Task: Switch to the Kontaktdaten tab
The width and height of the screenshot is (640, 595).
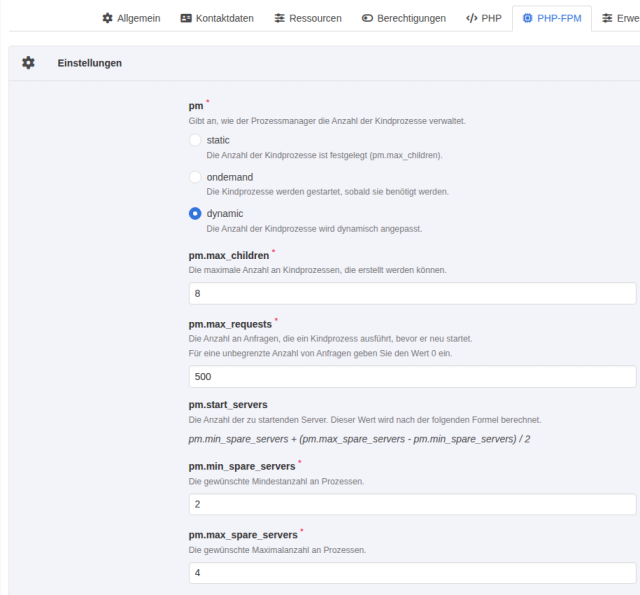Action: tap(217, 18)
